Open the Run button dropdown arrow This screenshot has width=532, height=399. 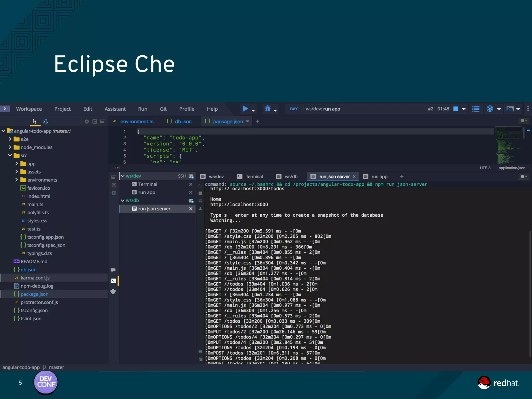(253, 111)
